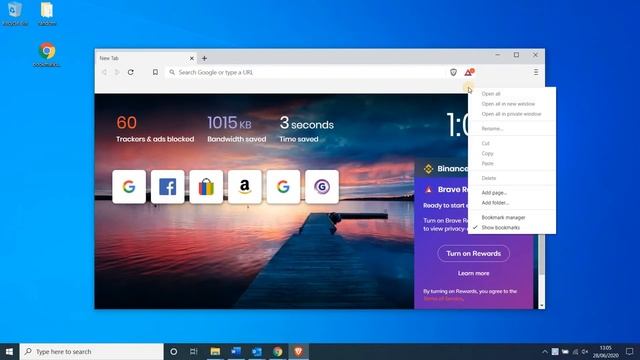Open Task View on the taskbar
Screen dimensions: 640x360
tap(194, 351)
